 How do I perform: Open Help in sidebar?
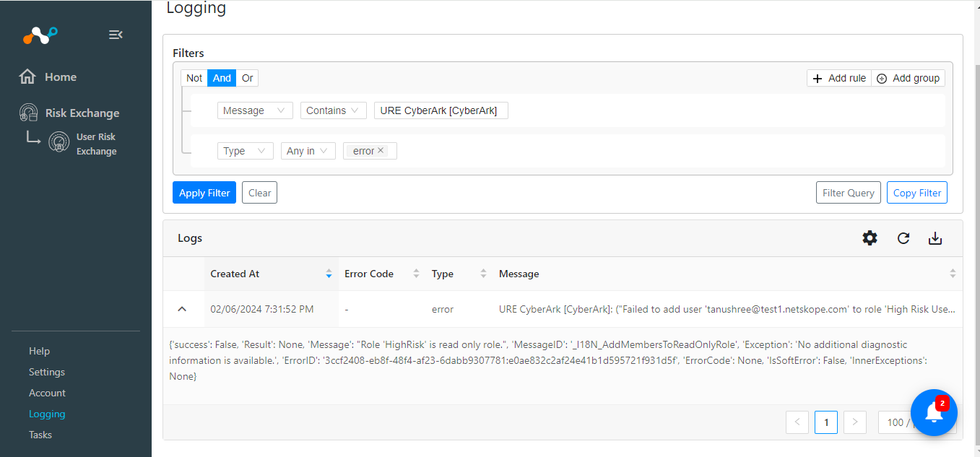pos(39,351)
